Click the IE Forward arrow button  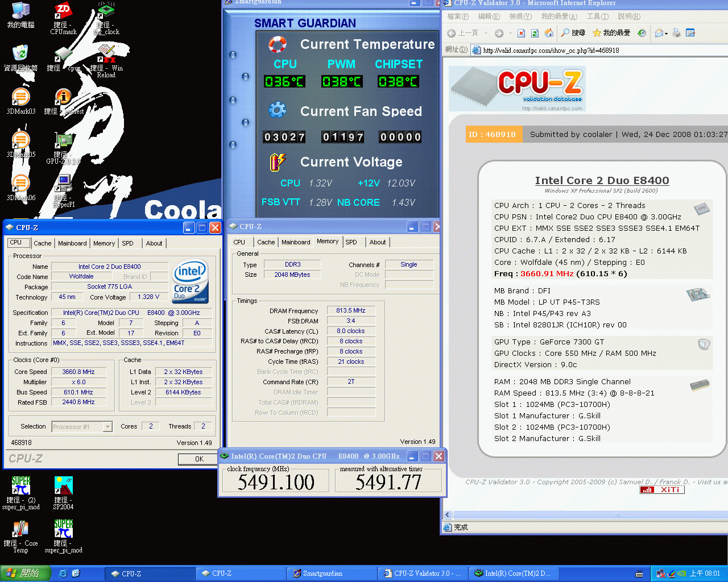click(x=499, y=33)
